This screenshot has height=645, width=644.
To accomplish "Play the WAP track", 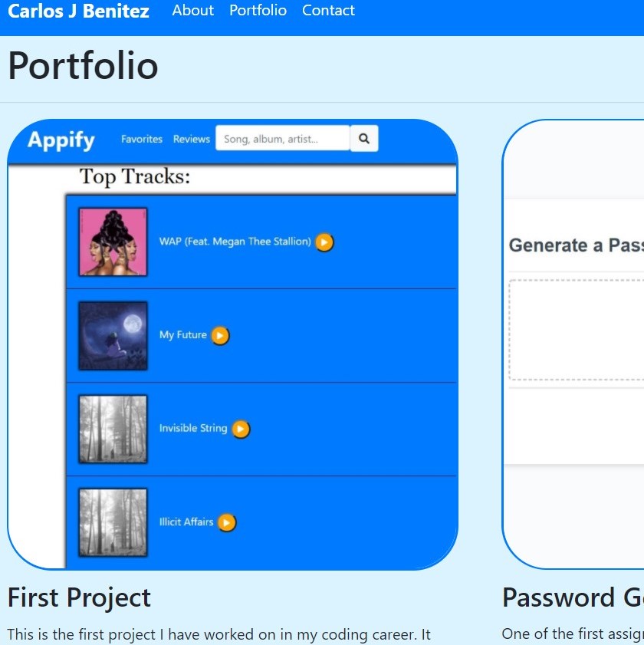I will coord(324,242).
